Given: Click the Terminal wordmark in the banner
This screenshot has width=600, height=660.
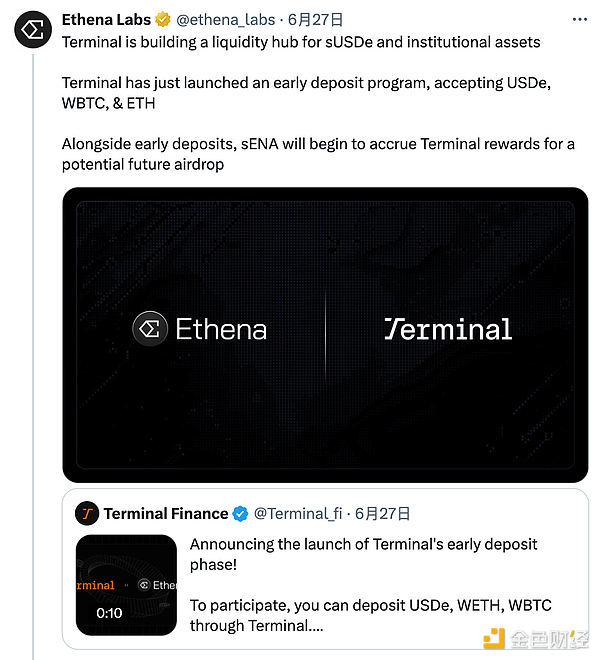Looking at the screenshot, I should click(448, 328).
